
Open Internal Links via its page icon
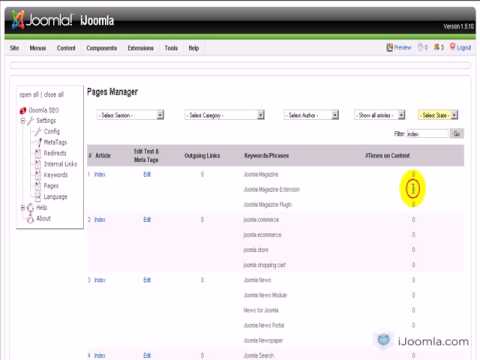(38, 164)
